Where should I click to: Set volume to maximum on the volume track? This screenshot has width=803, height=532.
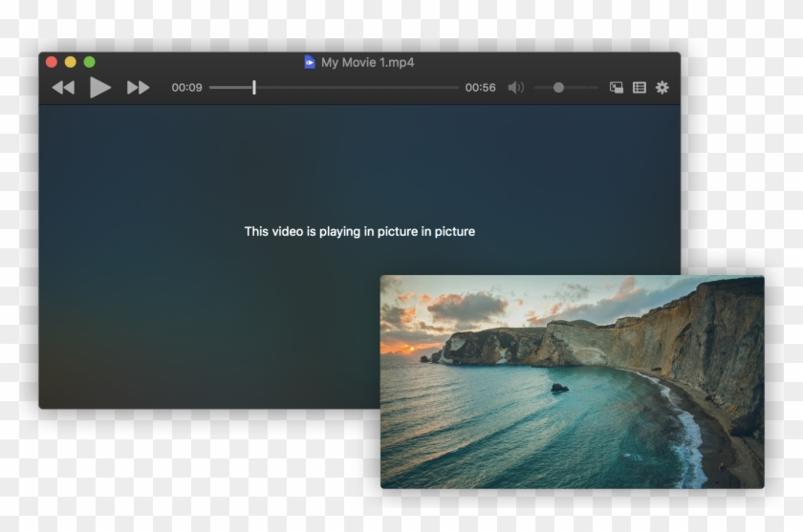pos(597,88)
